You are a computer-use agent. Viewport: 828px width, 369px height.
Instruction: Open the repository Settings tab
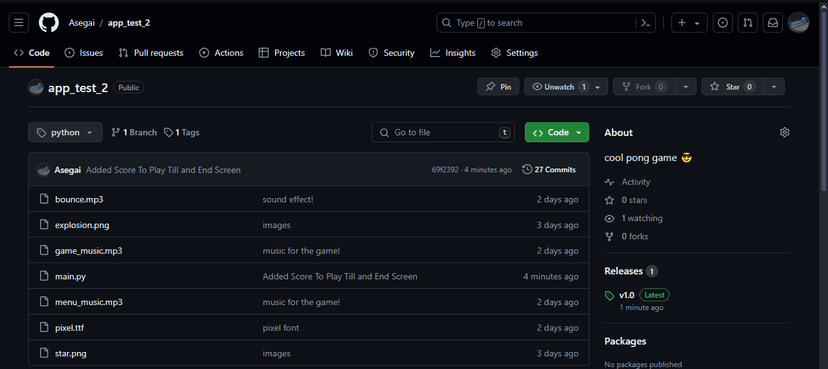(x=514, y=53)
